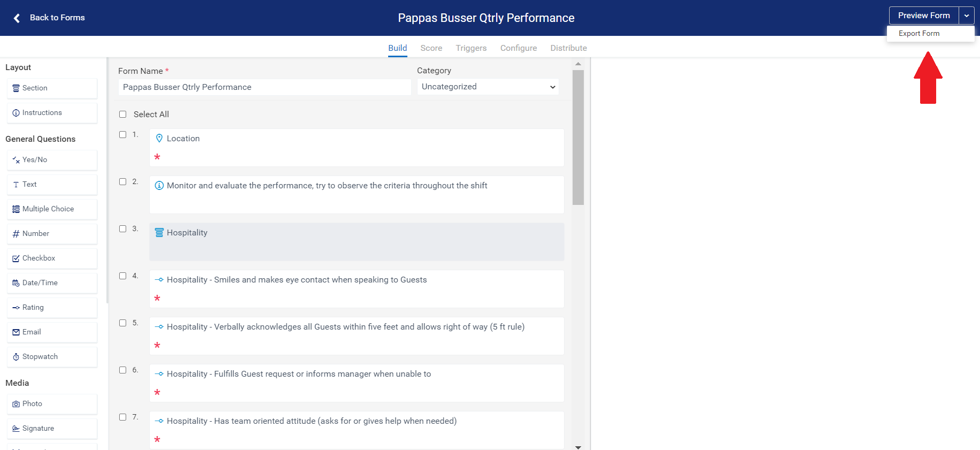The image size is (980, 450).
Task: Click the Back to Forms arrow icon
Action: 17,18
